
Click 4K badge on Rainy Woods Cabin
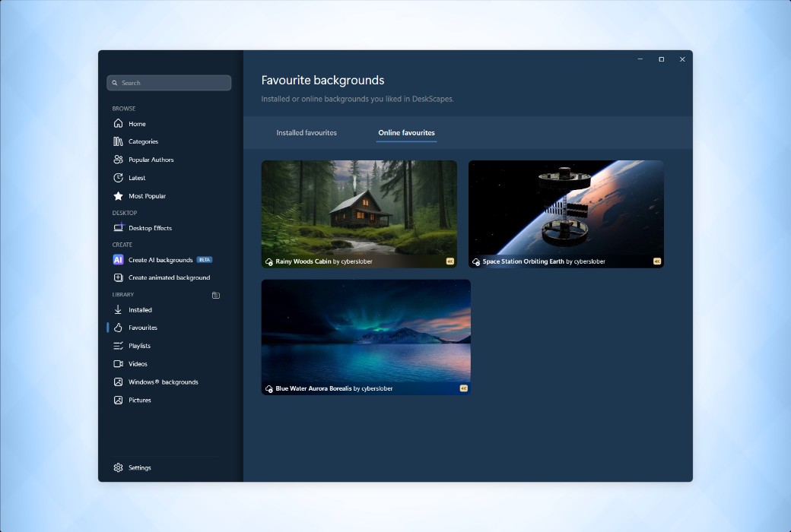(x=450, y=261)
